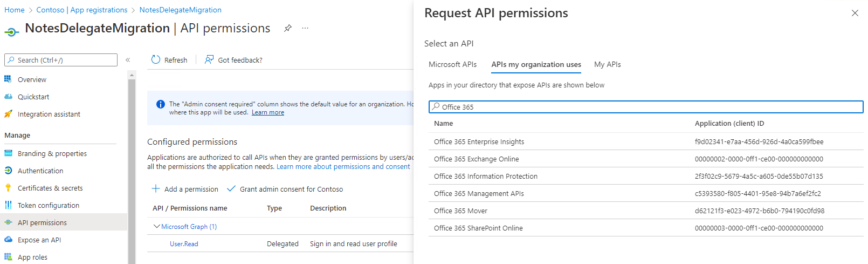Open User.Read permission link
Screen dimensions: 868x264
pos(184,244)
